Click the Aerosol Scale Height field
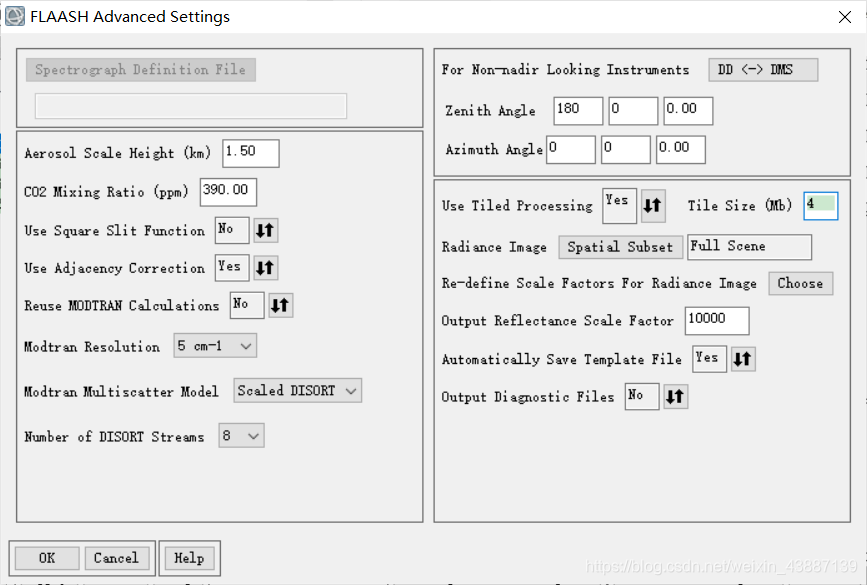867x585 pixels. coord(251,153)
